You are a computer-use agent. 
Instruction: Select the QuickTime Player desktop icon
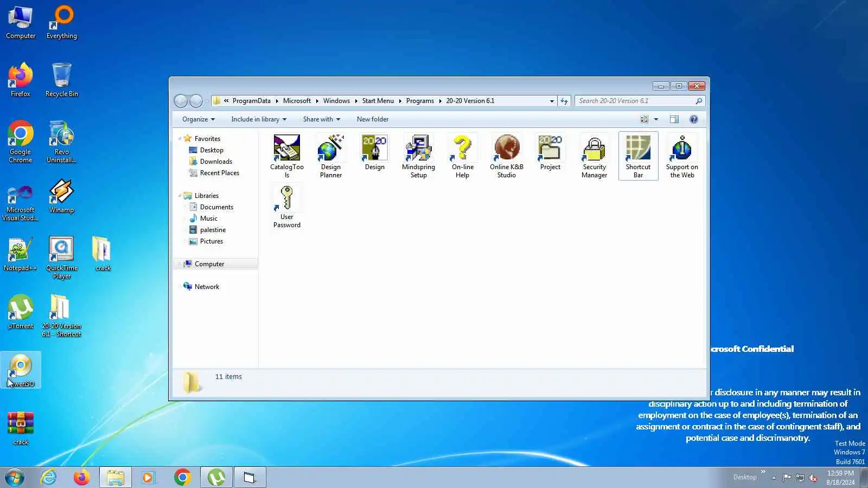[x=62, y=258]
